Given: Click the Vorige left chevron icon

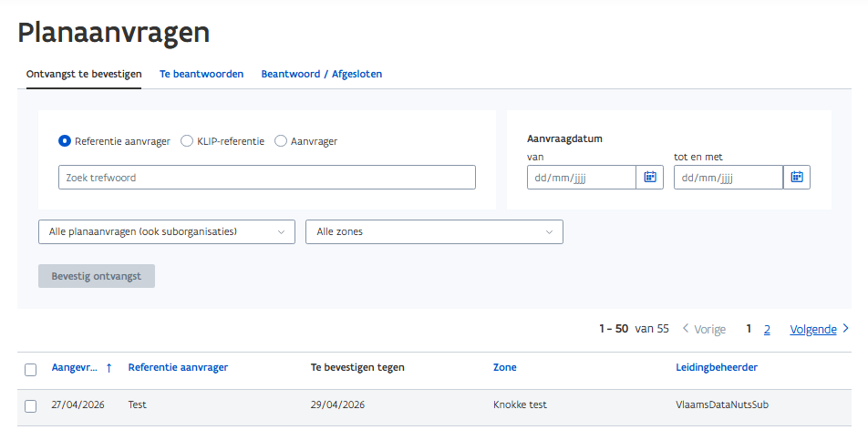Looking at the screenshot, I should coord(686,329).
